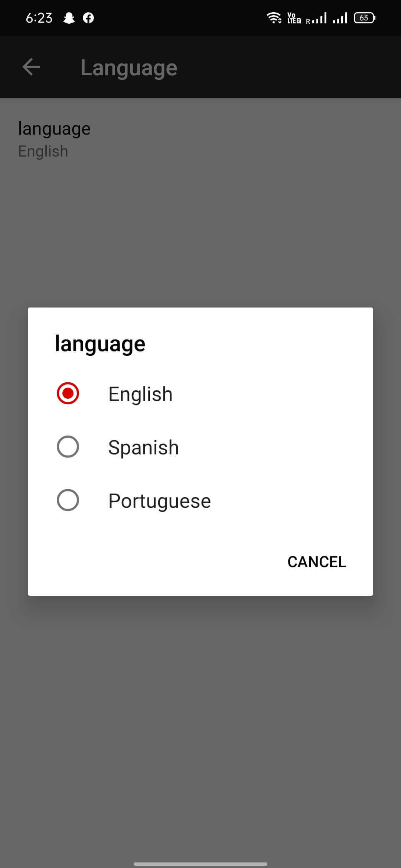
Task: Tap the Wi-Fi status icon
Action: pos(274,17)
